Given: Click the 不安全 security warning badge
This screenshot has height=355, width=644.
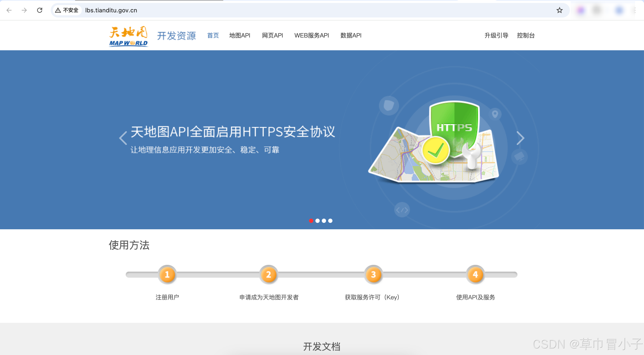Looking at the screenshot, I should 67,10.
